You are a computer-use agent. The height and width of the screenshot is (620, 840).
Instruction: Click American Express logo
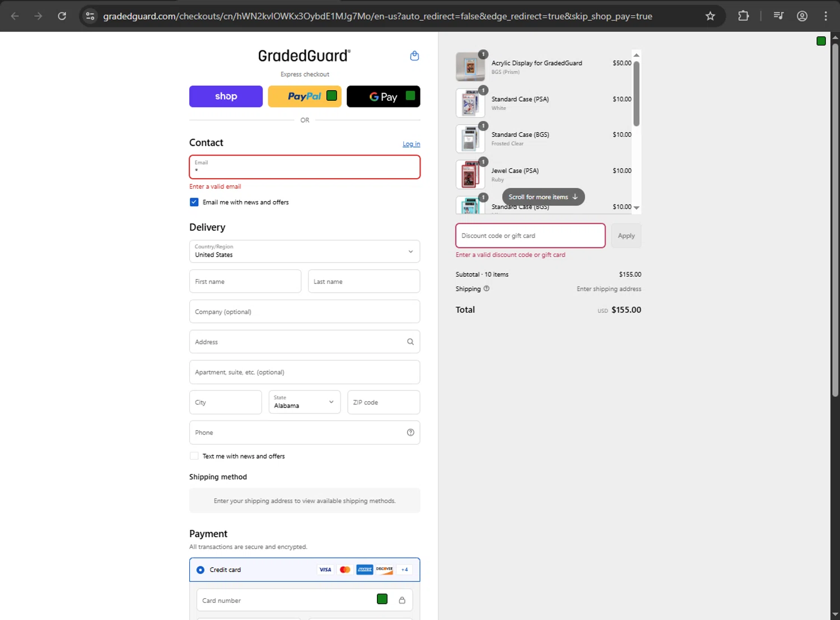[x=365, y=570]
